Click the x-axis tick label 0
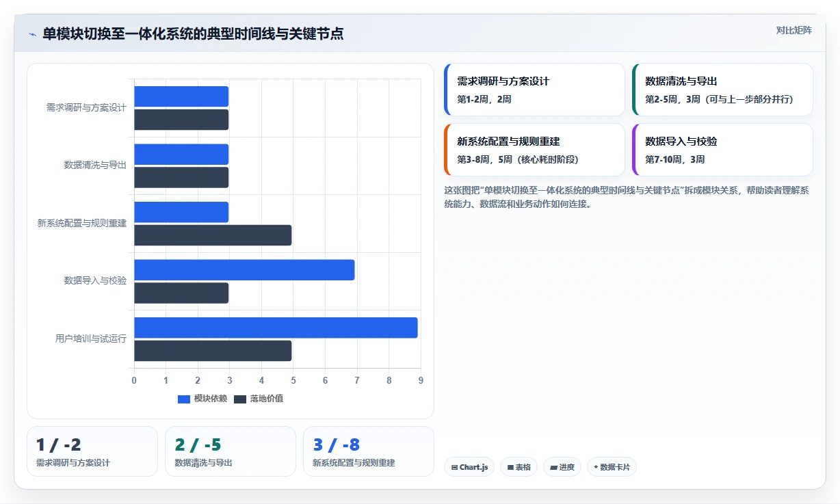Screen dimensions: 840x504 click(x=134, y=380)
